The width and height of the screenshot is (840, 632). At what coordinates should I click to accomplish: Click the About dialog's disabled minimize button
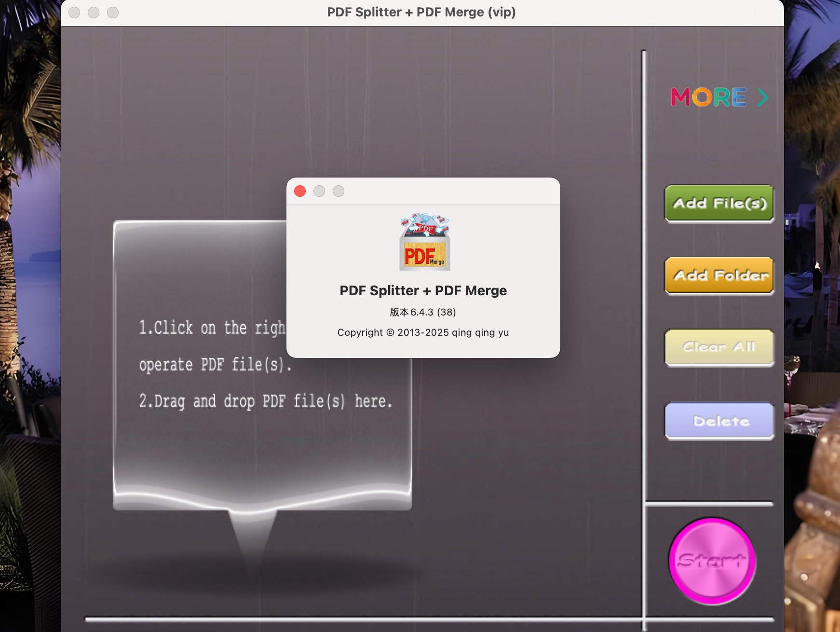319,191
